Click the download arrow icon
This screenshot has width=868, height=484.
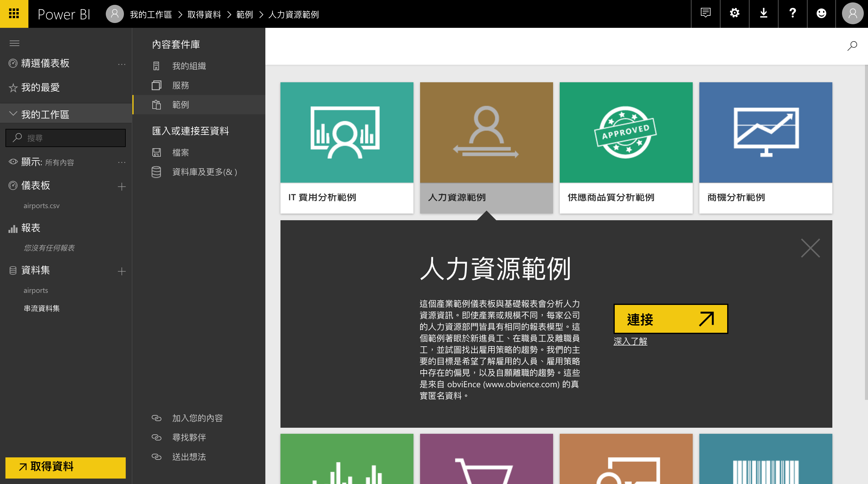[x=763, y=14]
